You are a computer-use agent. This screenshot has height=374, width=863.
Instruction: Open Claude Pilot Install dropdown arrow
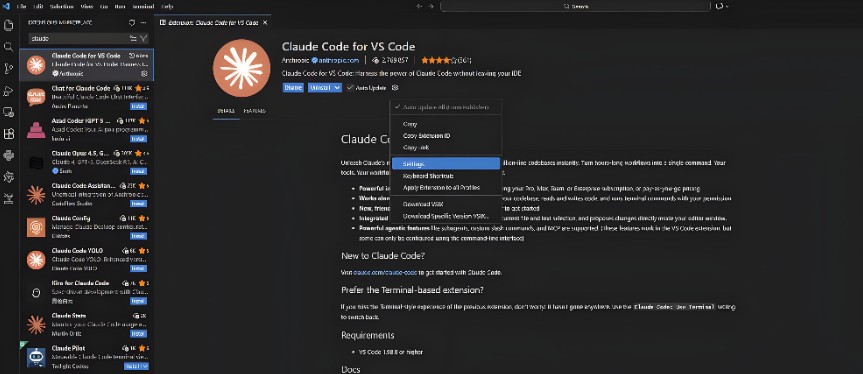145,366
